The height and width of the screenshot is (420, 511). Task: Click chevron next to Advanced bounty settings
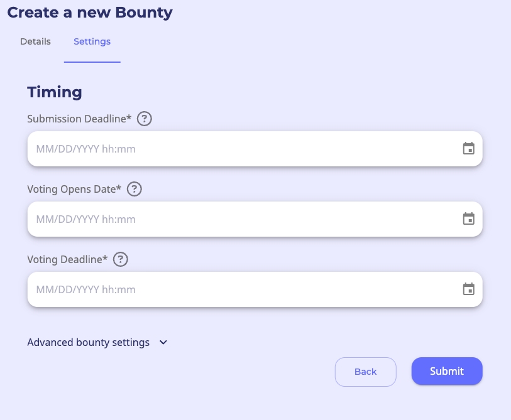pyautogui.click(x=163, y=342)
